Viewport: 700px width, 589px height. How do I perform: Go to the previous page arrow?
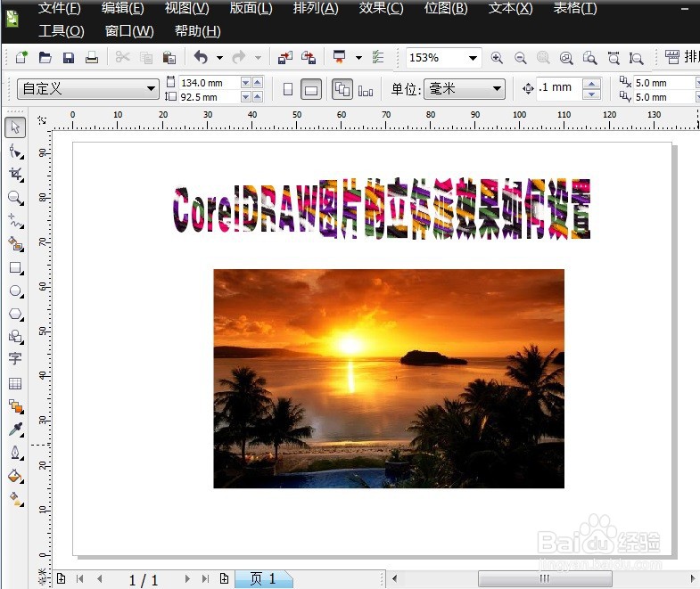tap(100, 578)
